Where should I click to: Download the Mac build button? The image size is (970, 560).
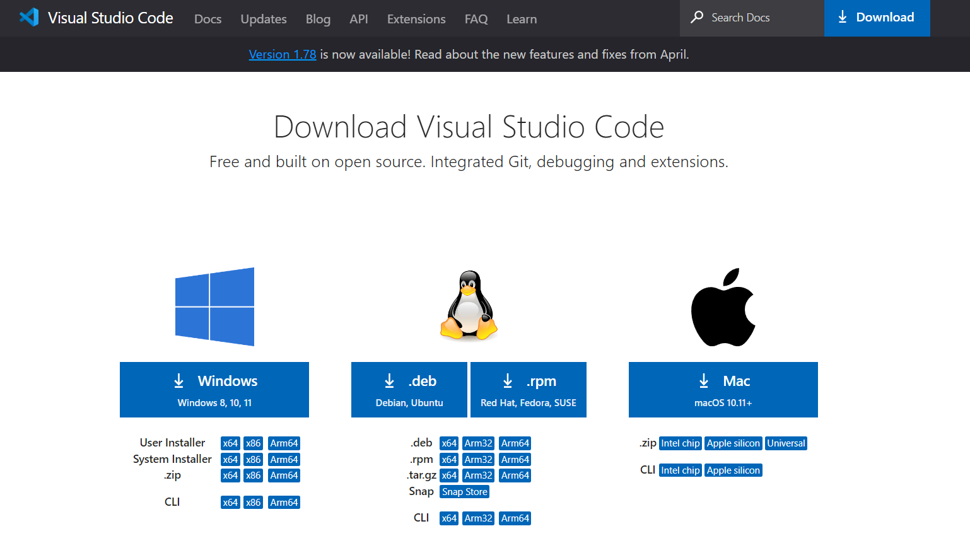(723, 390)
